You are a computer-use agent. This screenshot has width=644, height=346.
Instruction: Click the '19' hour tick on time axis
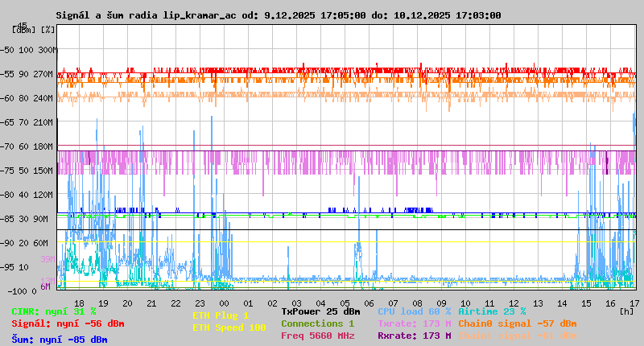104,303
